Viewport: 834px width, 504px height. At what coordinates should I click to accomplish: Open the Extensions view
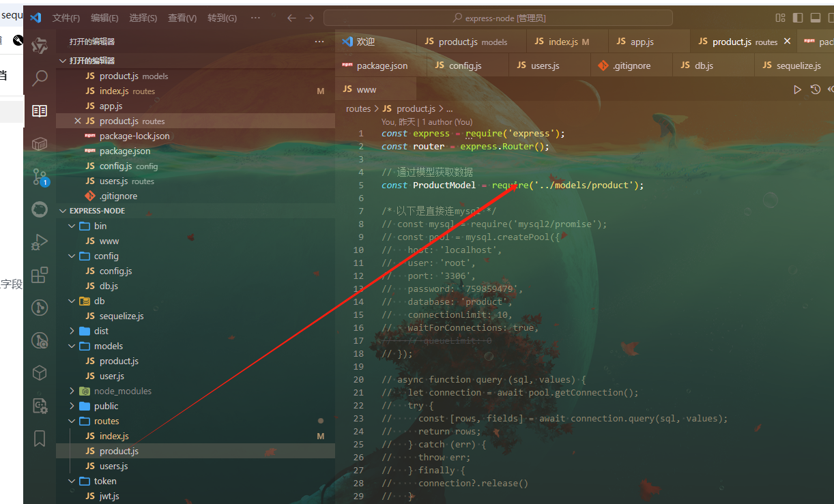[x=40, y=274]
